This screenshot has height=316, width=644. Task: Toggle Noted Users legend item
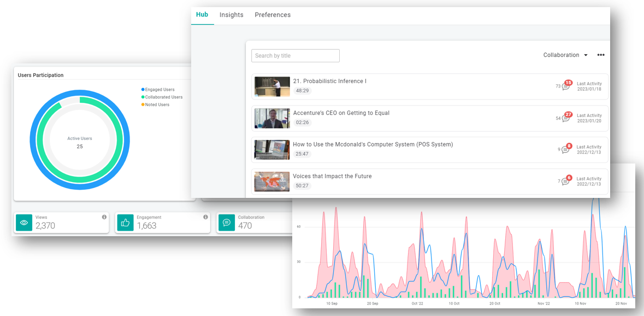pos(155,104)
